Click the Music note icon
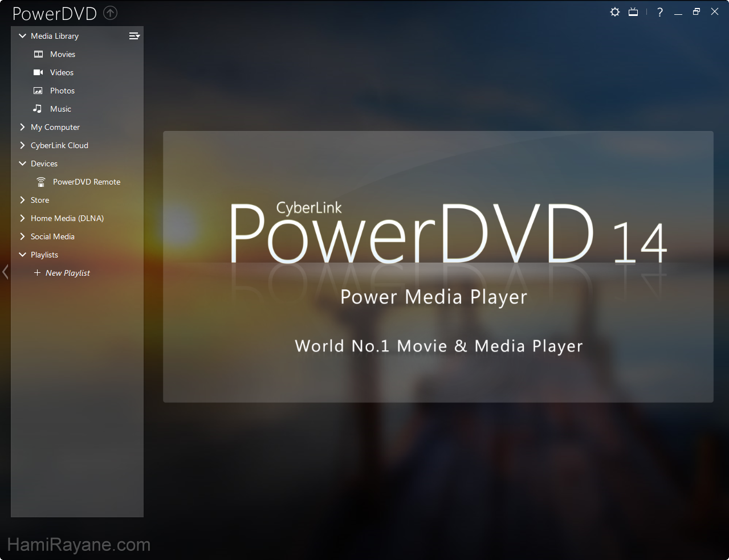Image resolution: width=729 pixels, height=560 pixels. [38, 109]
